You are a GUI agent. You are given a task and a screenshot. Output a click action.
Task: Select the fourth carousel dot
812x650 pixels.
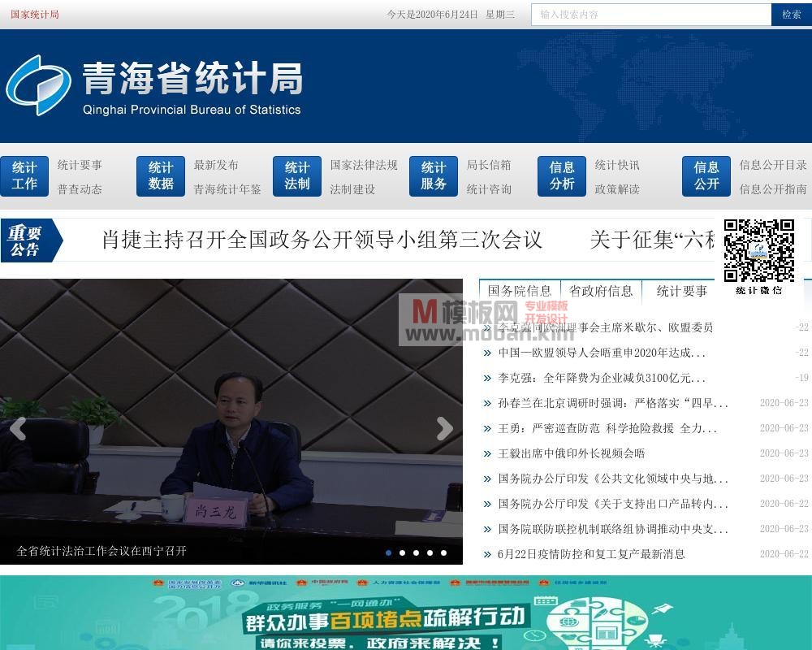[430, 552]
